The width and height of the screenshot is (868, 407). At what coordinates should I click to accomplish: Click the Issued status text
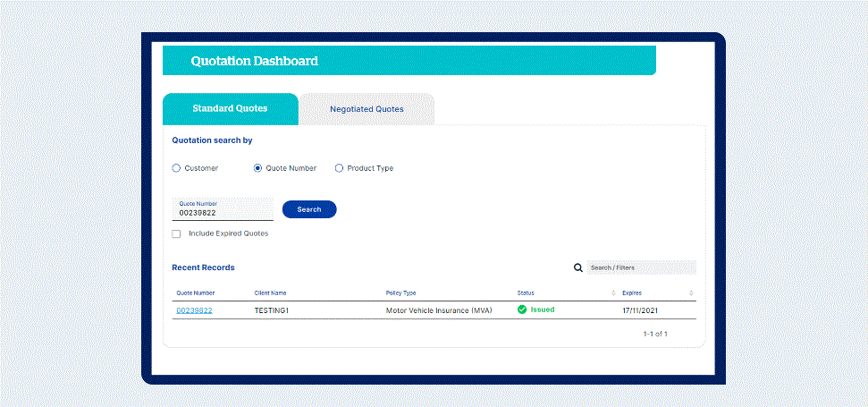(543, 309)
